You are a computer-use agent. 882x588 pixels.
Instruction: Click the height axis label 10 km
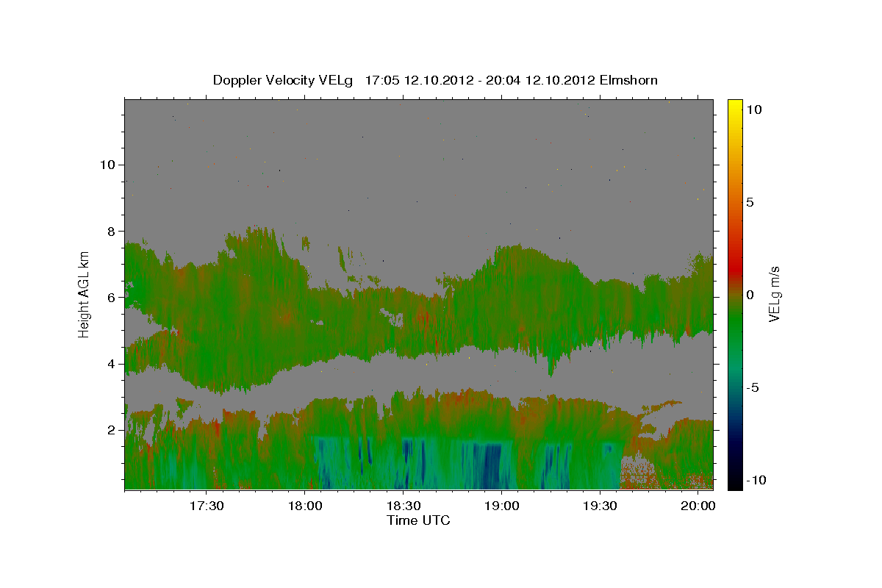108,165
